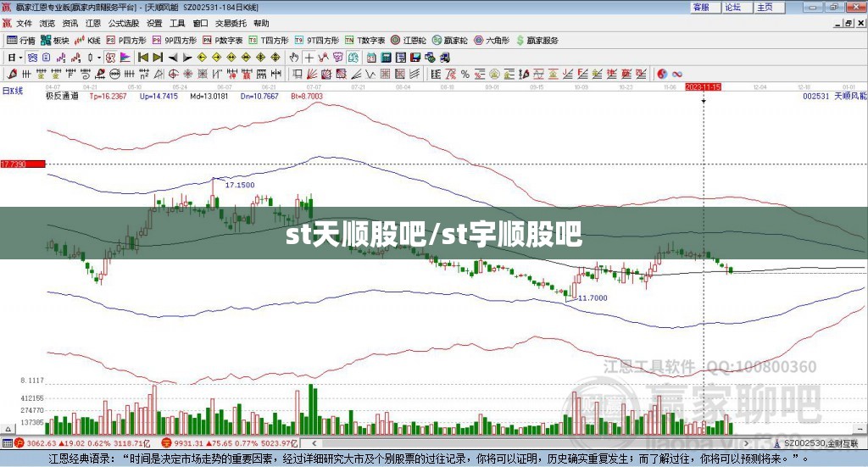Open the 六角形 hexagon tool
Screen dimensions: 868x467
[x=492, y=41]
